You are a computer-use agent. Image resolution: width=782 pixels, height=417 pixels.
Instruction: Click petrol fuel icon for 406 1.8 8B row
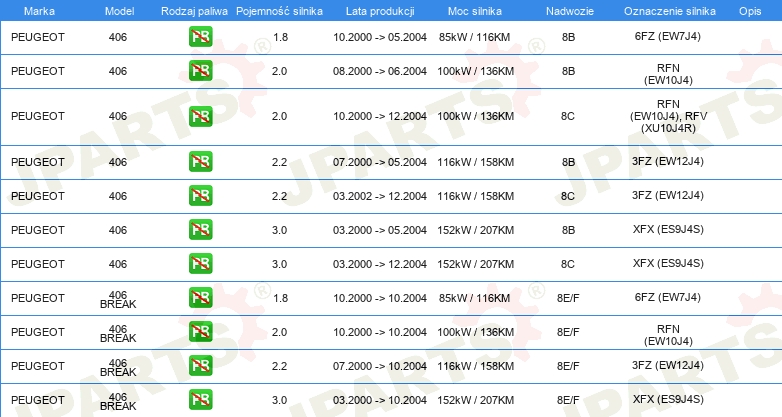pyautogui.click(x=200, y=37)
